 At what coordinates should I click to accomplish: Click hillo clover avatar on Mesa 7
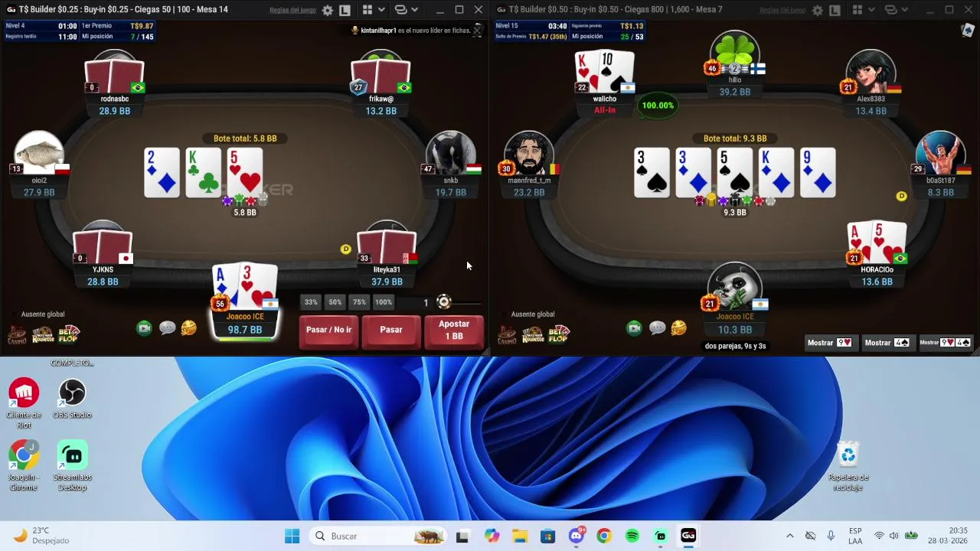(735, 52)
